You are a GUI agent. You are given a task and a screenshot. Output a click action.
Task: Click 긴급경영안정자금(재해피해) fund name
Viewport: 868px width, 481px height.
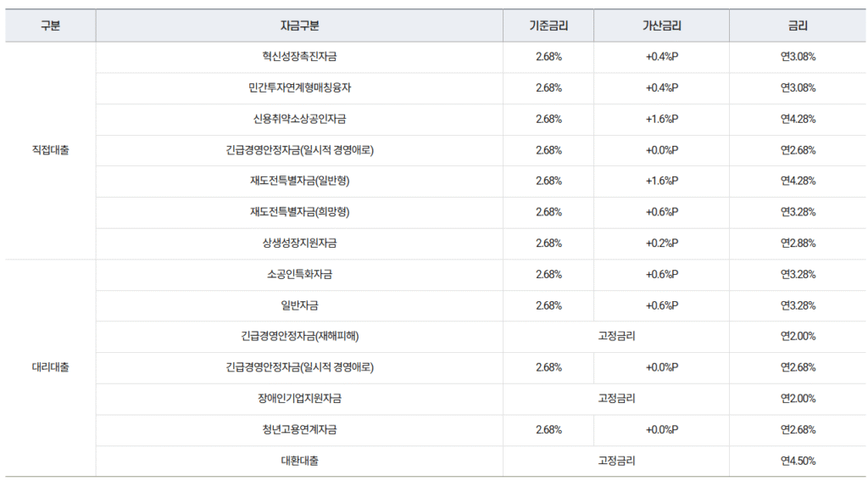pos(299,336)
